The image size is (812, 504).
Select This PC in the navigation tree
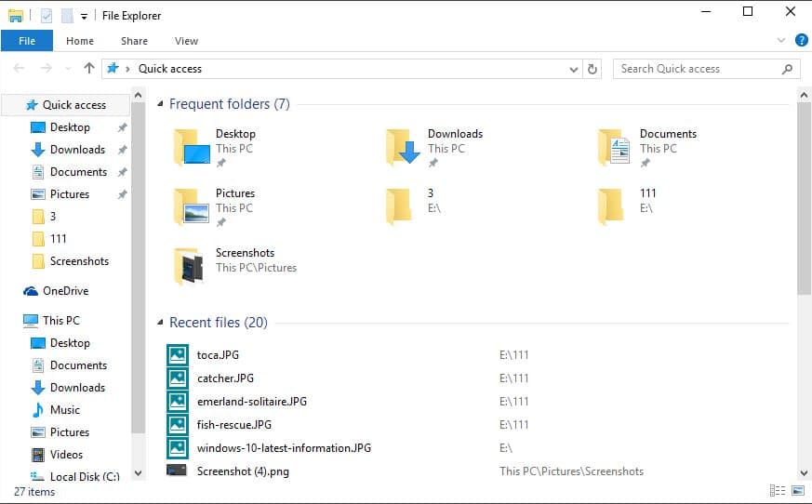(60, 321)
